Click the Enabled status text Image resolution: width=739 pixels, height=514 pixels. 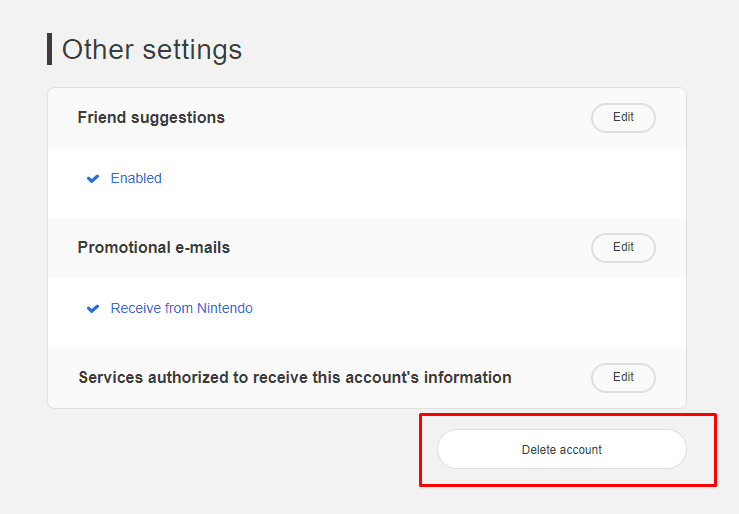(x=136, y=179)
